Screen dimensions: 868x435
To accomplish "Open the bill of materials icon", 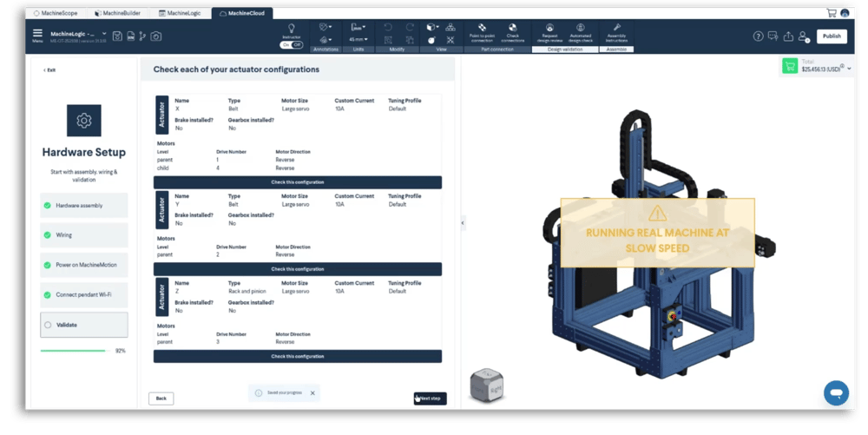I will [131, 36].
